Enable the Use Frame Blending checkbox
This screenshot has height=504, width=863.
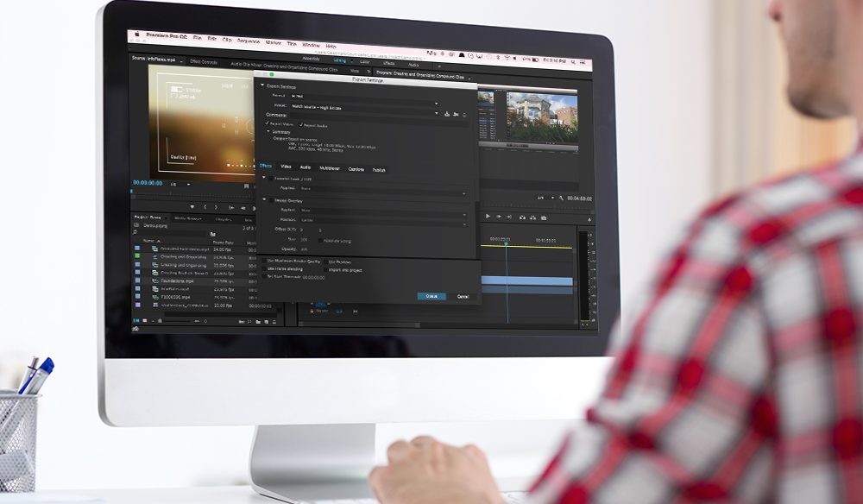(263, 270)
